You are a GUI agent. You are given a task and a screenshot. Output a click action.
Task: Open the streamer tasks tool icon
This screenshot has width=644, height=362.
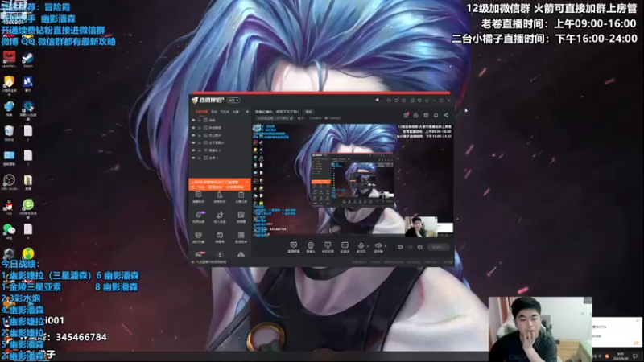[x=241, y=197]
